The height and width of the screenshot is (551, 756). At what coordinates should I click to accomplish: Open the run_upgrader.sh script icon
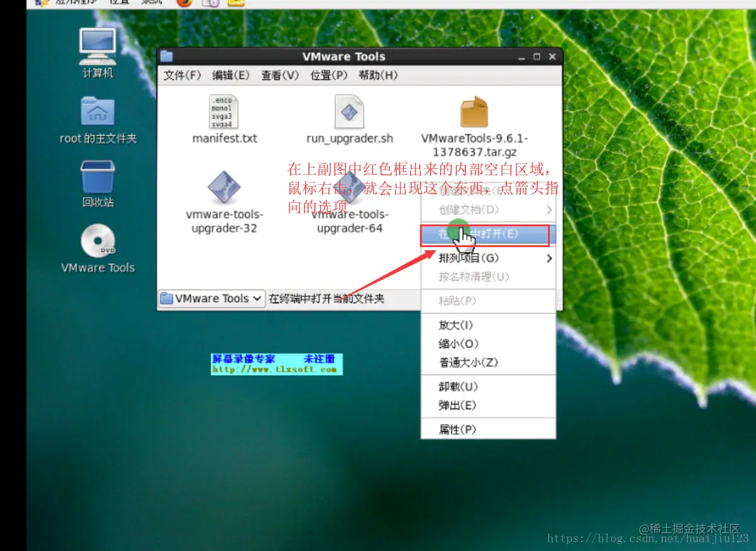(349, 113)
